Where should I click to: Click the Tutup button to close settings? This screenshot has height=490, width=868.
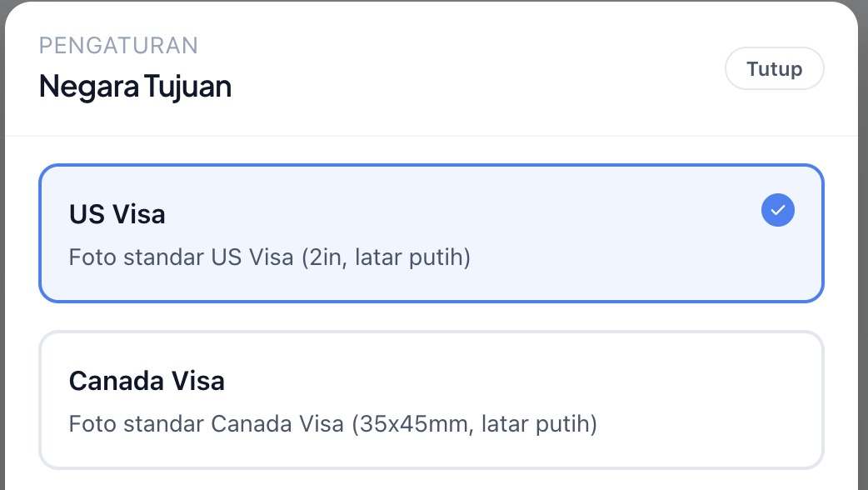(773, 68)
